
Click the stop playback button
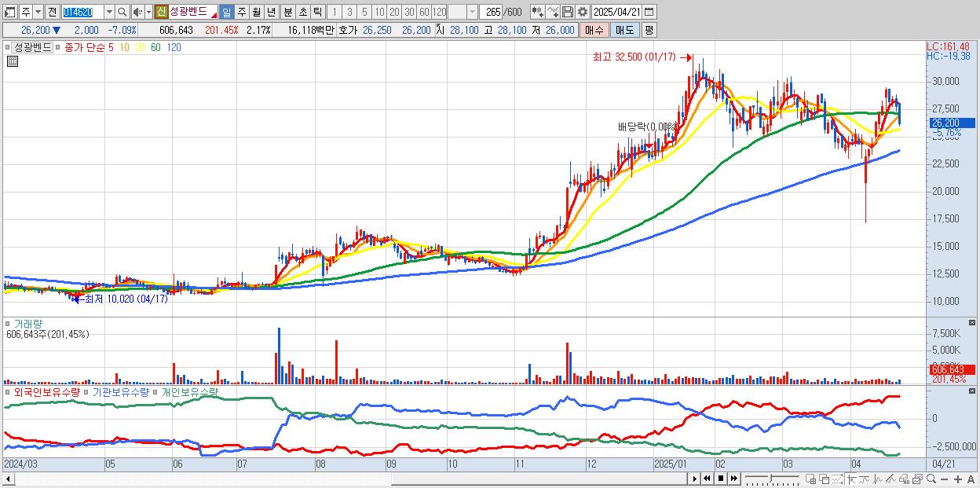tap(720, 479)
